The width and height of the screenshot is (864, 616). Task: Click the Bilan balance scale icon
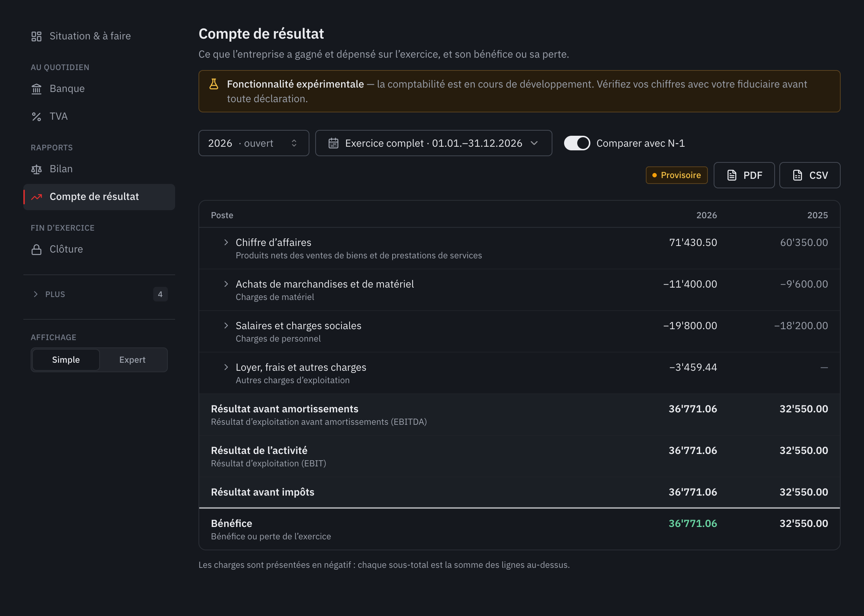36,169
